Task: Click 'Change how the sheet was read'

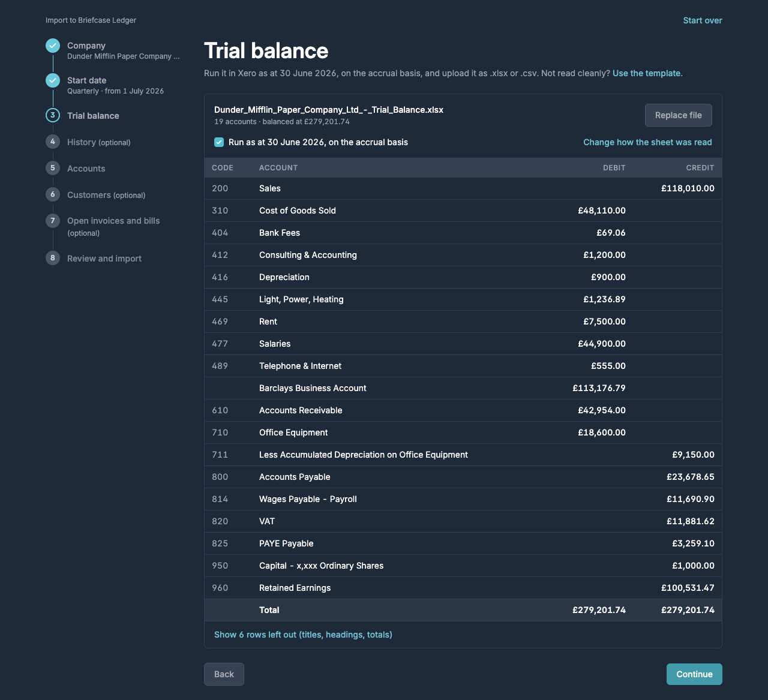Action: [x=647, y=142]
